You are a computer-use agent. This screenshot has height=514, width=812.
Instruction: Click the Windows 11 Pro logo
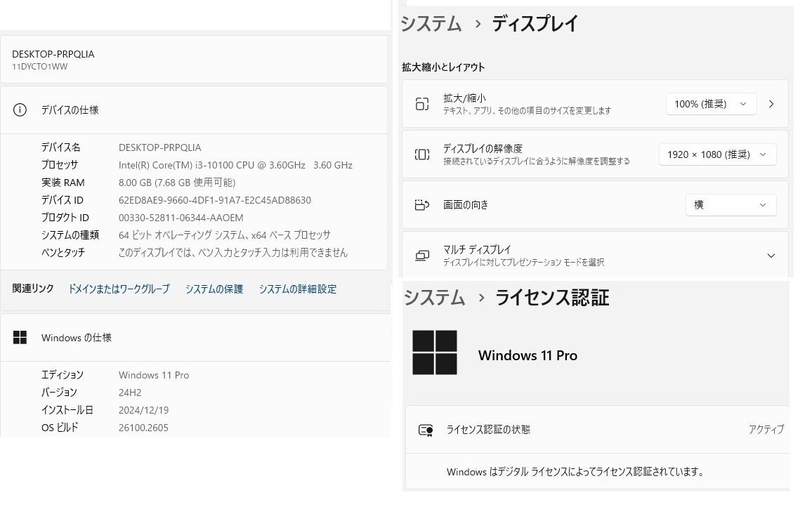click(x=436, y=352)
